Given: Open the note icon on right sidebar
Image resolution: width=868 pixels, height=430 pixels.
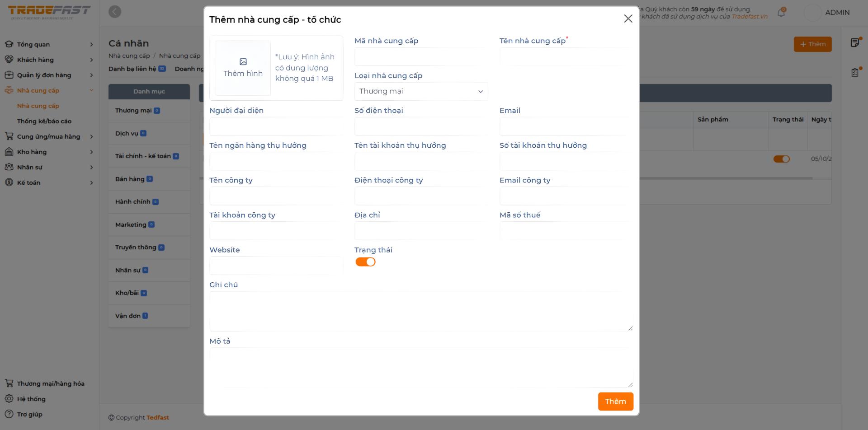Looking at the screenshot, I should [855, 42].
